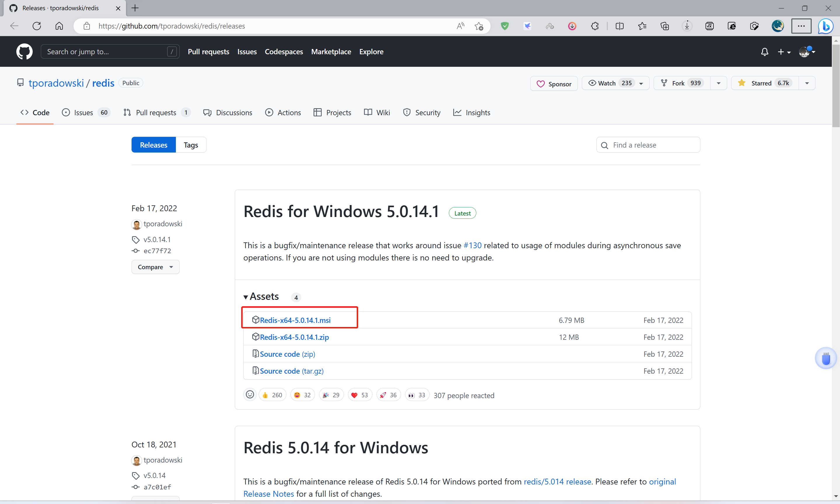The height and width of the screenshot is (504, 840).
Task: Open commit ec77f72
Action: click(x=157, y=251)
